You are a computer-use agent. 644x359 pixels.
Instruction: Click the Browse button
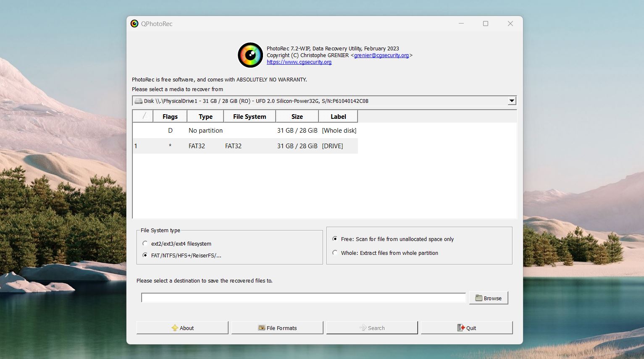tap(489, 298)
